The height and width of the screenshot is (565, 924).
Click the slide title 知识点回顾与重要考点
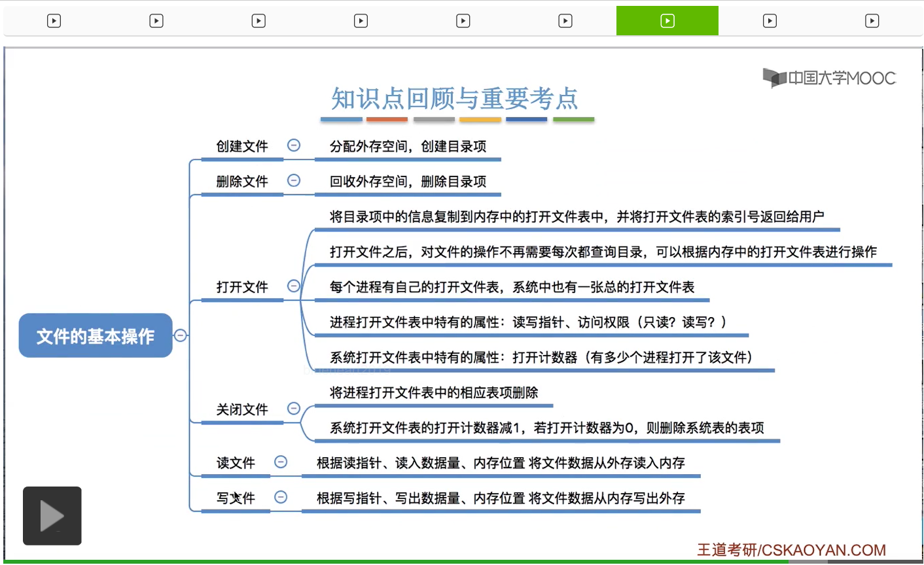tap(455, 99)
